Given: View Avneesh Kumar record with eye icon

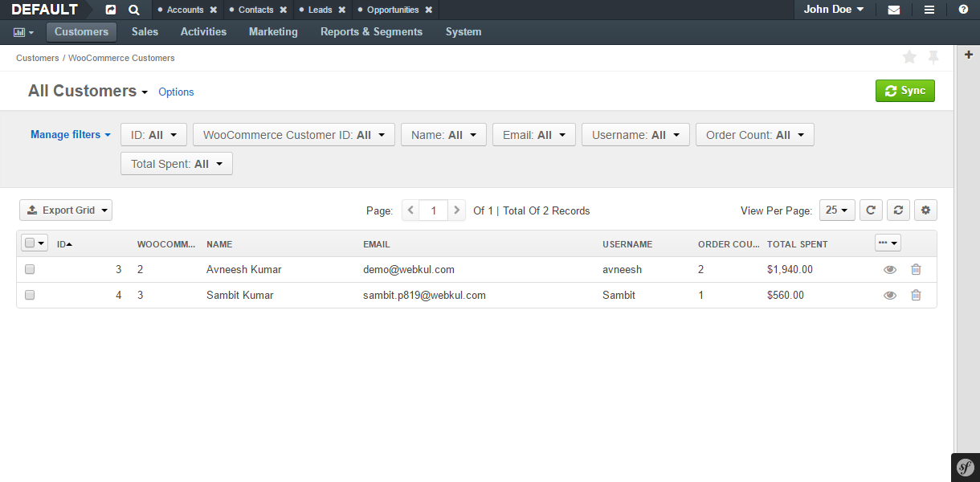Looking at the screenshot, I should (x=890, y=270).
